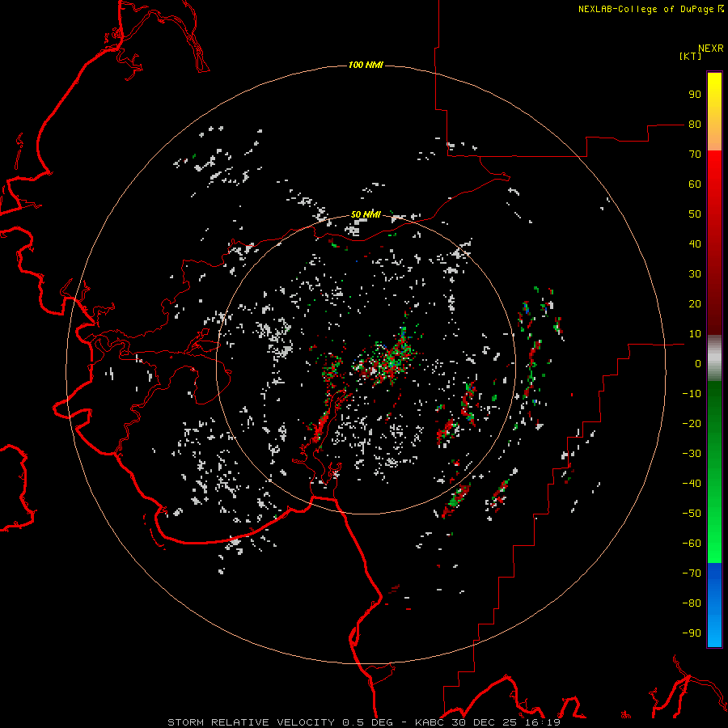Click the "-80" value on the velocity scale
Screen dimensions: 728x728
692,603
